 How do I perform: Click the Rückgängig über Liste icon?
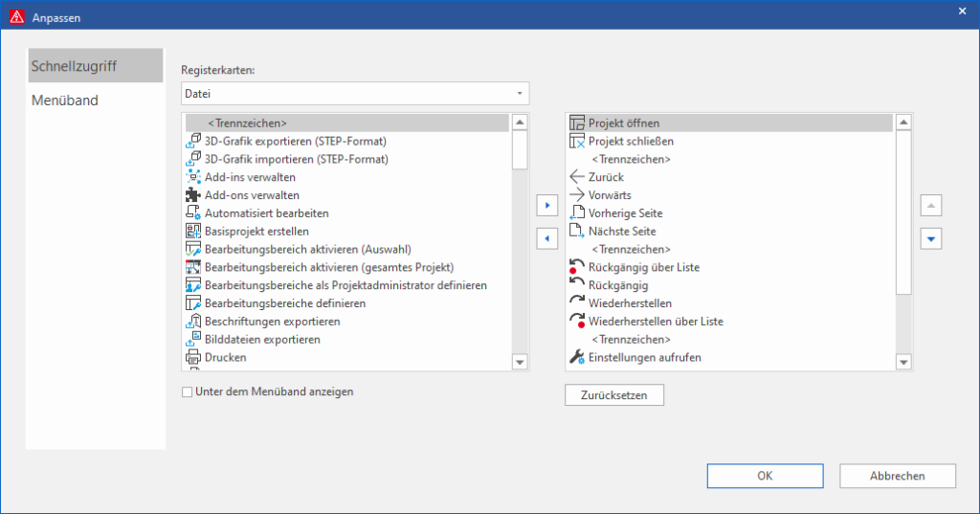tap(576, 267)
